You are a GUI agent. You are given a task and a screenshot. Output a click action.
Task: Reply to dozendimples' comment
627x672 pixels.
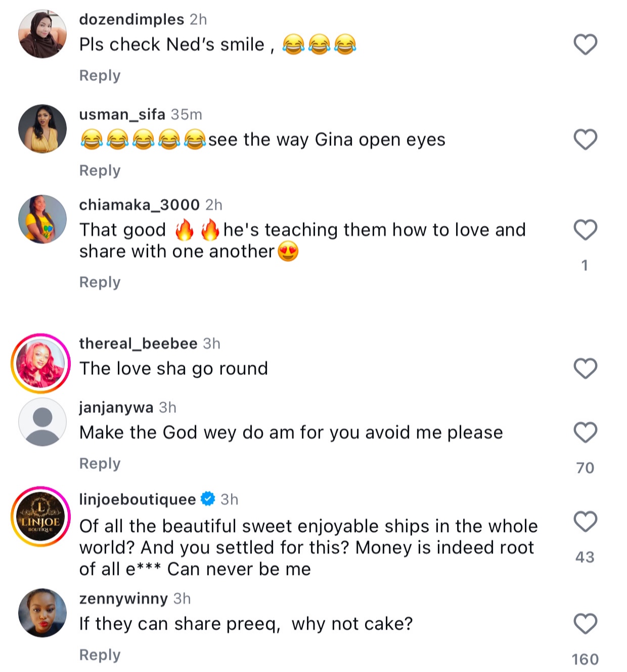pyautogui.click(x=100, y=76)
